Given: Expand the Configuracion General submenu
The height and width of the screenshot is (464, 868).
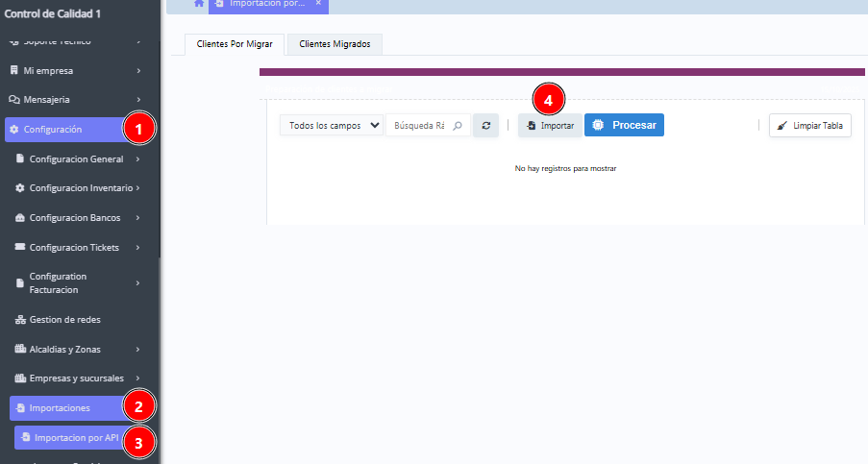Looking at the screenshot, I should click(x=138, y=159).
